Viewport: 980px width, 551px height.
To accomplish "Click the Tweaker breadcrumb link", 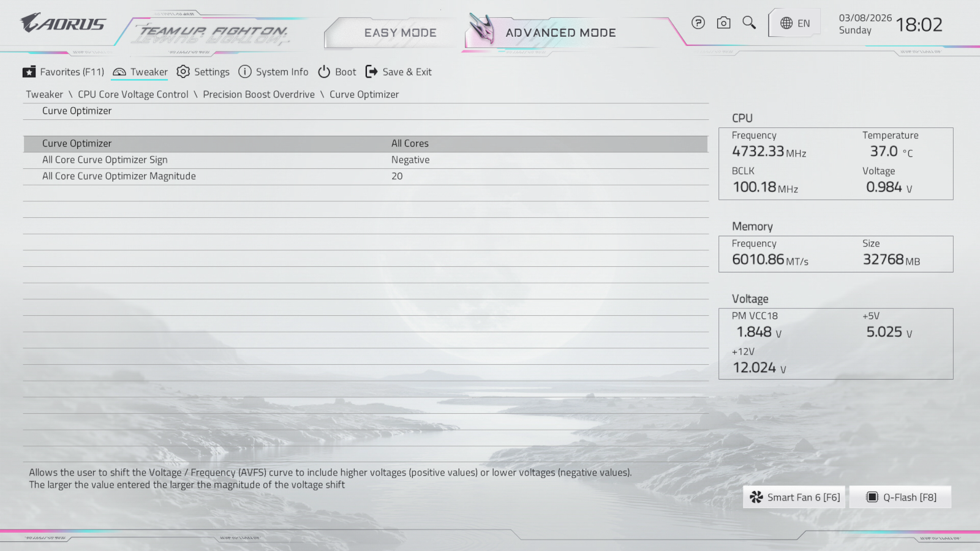I will tap(44, 94).
